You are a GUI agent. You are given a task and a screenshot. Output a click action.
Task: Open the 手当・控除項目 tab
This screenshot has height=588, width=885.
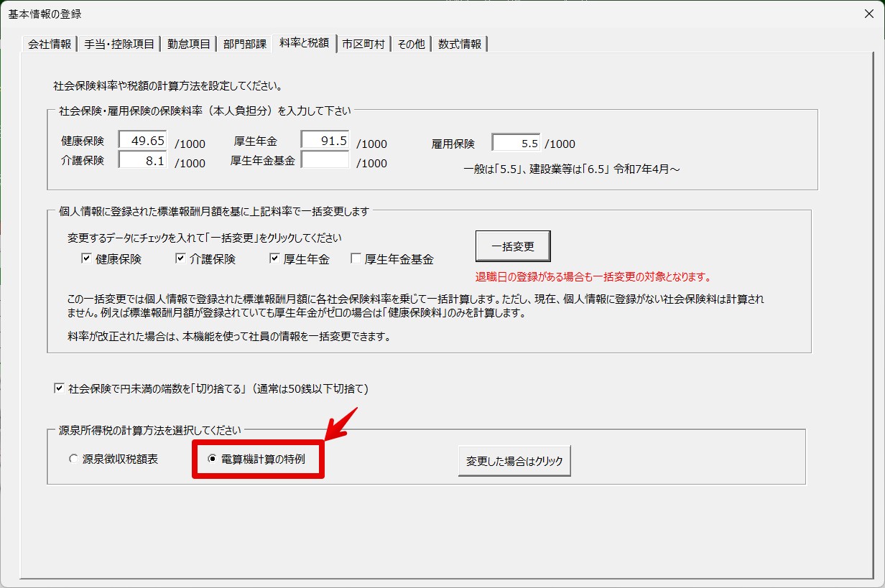click(119, 44)
